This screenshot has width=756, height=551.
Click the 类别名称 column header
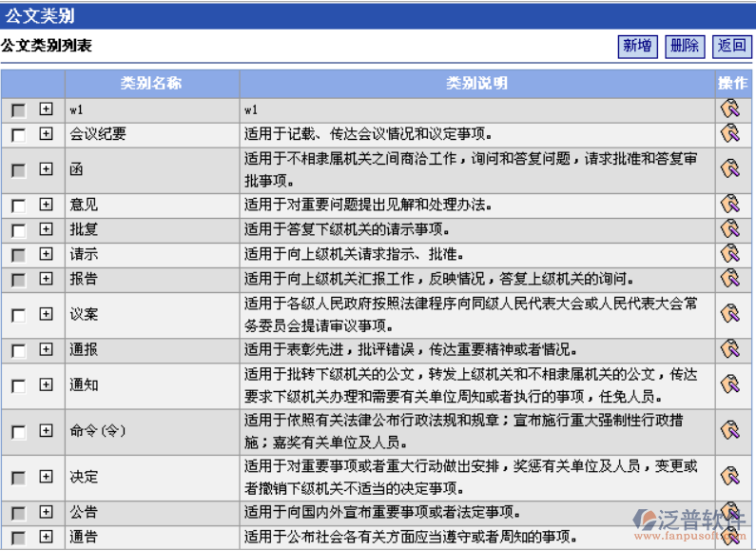pos(151,84)
